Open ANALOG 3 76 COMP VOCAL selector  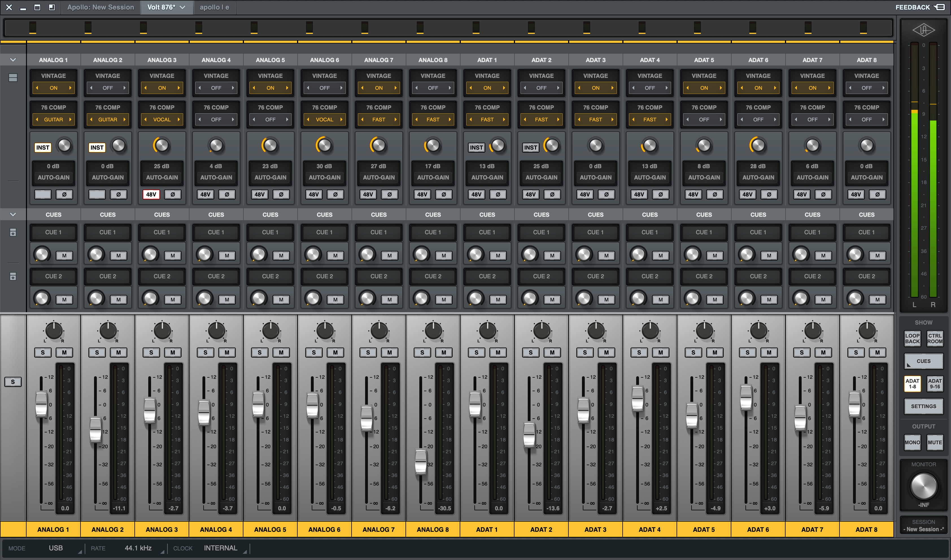coord(162,120)
